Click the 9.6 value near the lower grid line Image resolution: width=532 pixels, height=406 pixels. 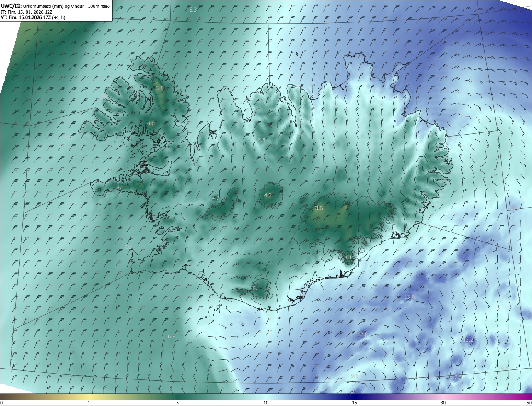(355, 376)
